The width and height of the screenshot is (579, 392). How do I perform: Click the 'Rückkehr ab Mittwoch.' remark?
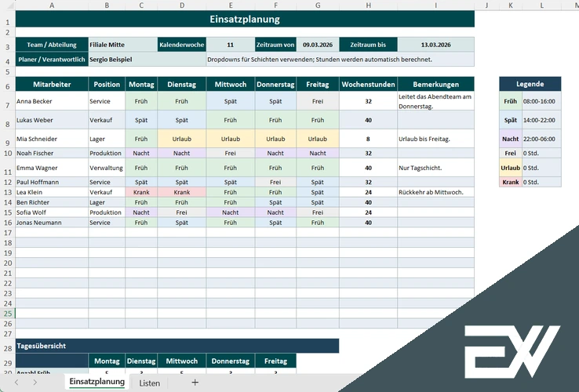(435, 192)
